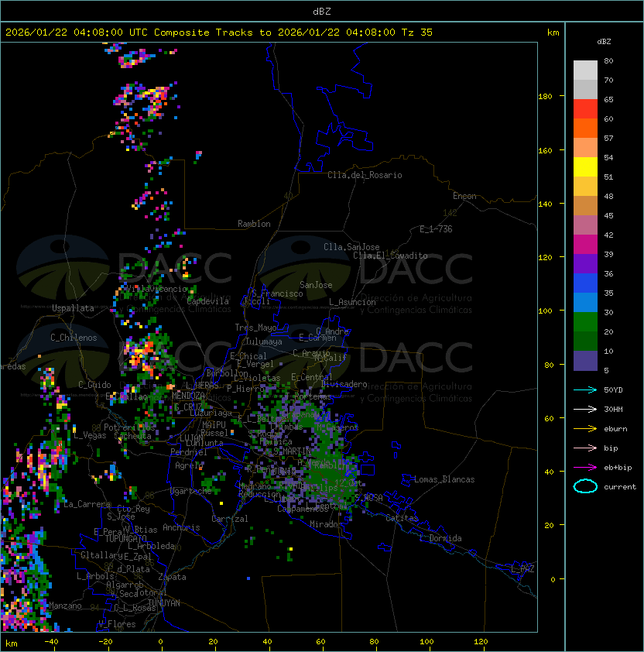Click the 180 km vertical axis tick label
Viewport: 644px width, 652px height.
click(545, 97)
